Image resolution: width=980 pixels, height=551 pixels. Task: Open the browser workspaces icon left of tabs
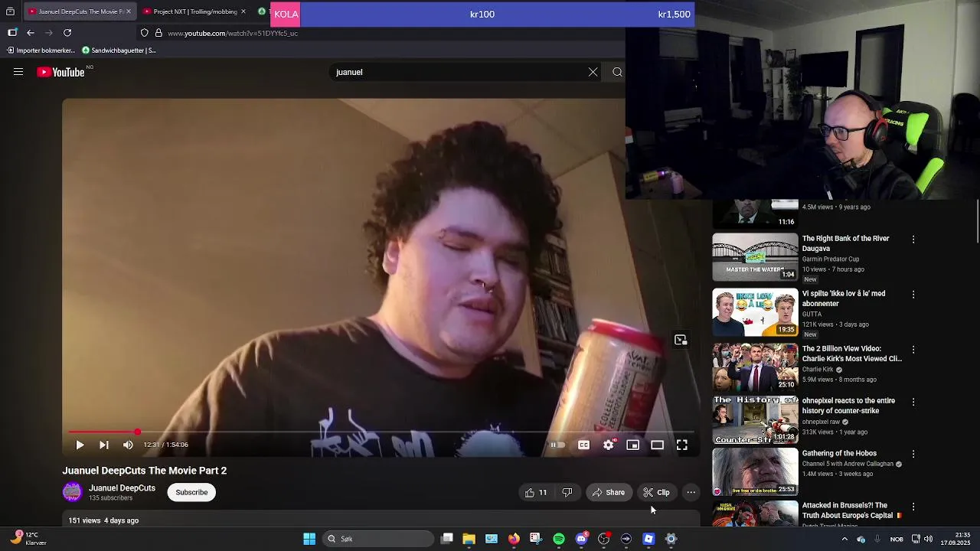tap(10, 11)
